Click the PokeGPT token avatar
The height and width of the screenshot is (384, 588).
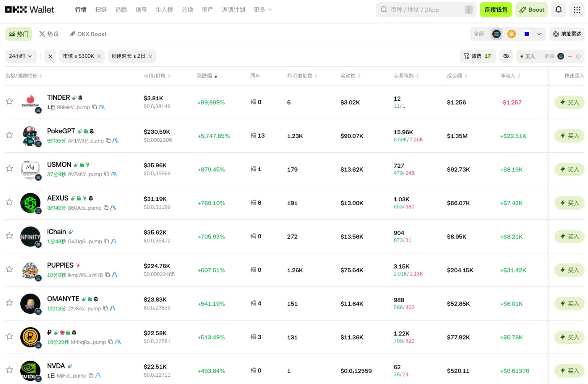pos(31,136)
